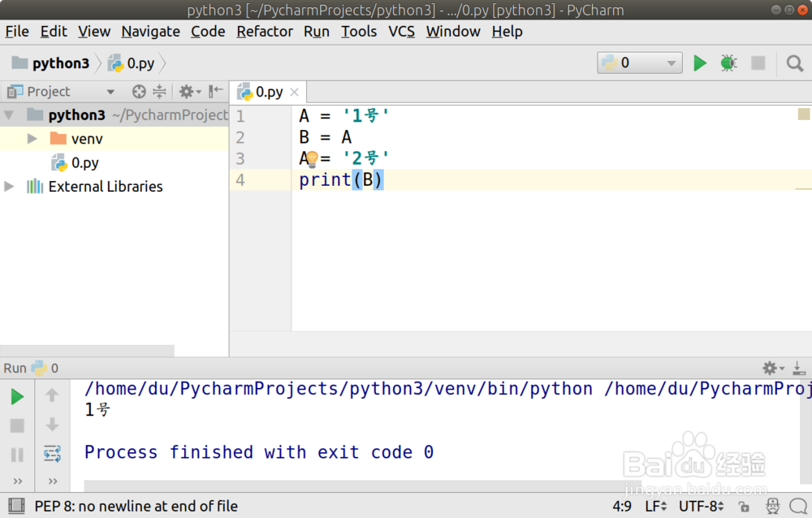Click python3 breadcrumb in navigation bar

point(50,63)
